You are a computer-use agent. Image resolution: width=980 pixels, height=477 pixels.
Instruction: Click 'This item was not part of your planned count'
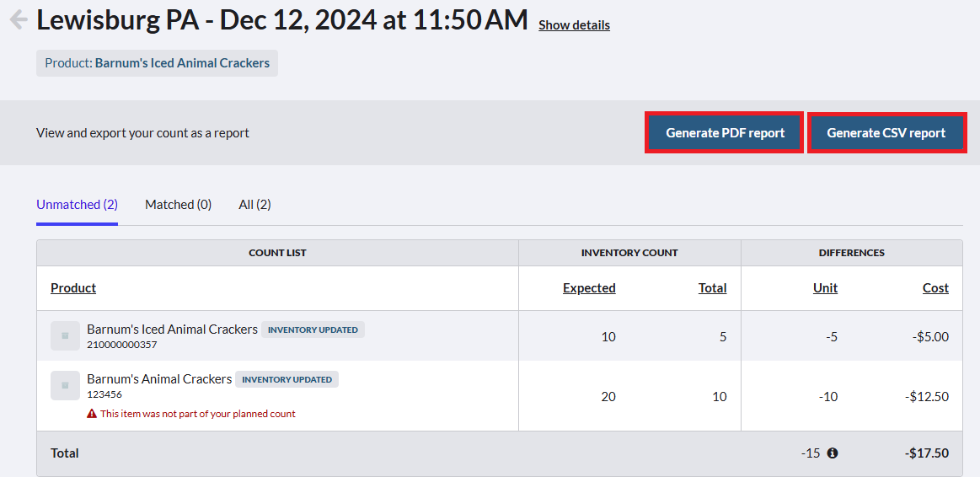198,413
